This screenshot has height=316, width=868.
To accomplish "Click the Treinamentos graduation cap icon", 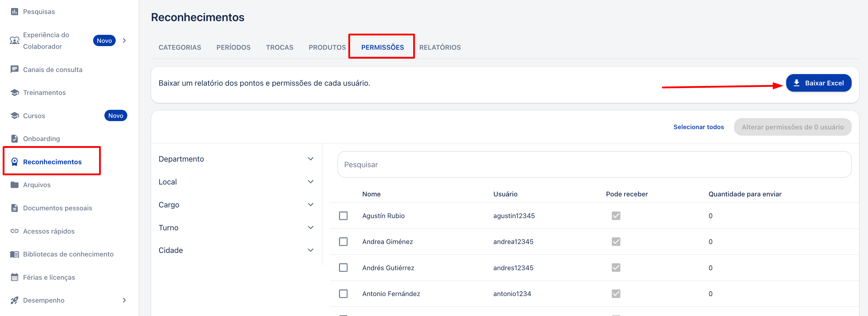I will pos(15,93).
